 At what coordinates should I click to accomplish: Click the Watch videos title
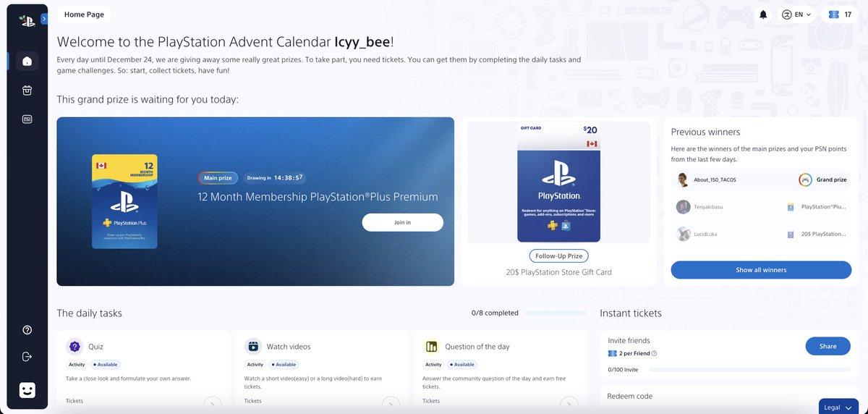(x=289, y=347)
